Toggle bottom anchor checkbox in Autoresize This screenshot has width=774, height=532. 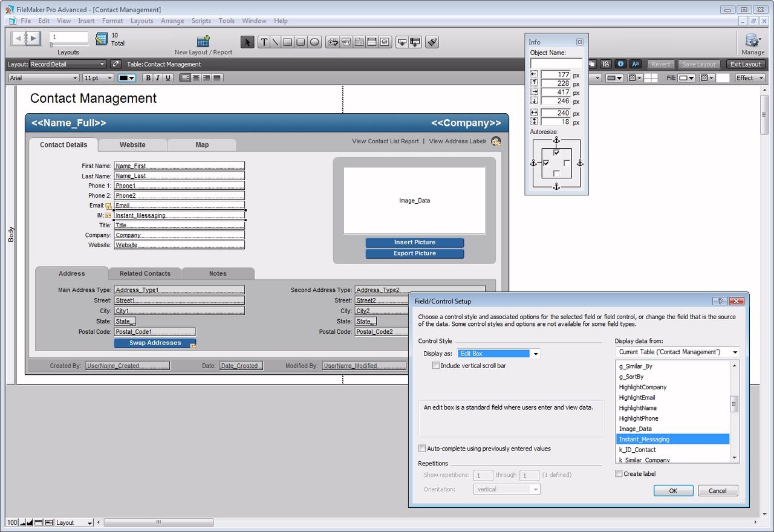556,174
